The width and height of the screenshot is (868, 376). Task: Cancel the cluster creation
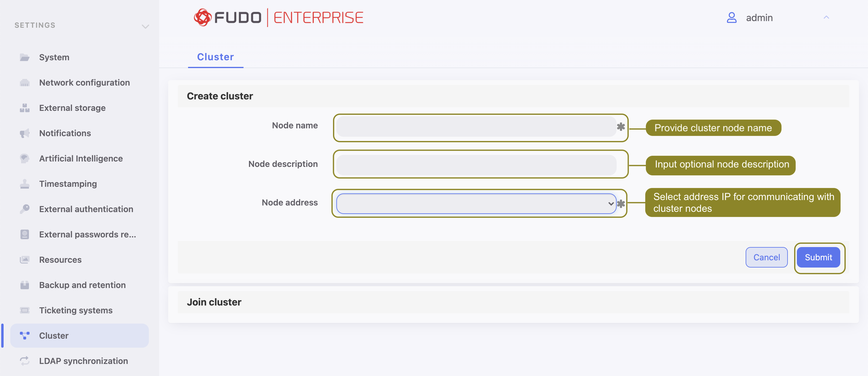766,257
